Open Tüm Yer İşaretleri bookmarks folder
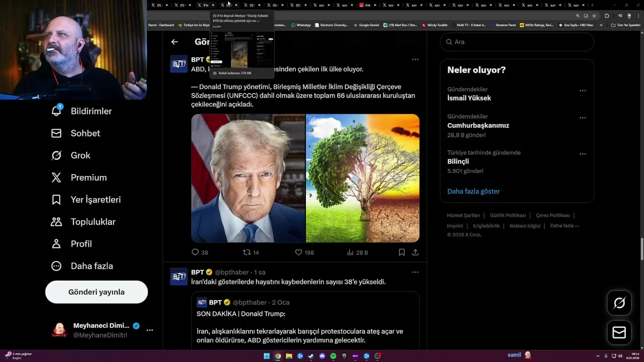644x362 pixels. (625, 25)
